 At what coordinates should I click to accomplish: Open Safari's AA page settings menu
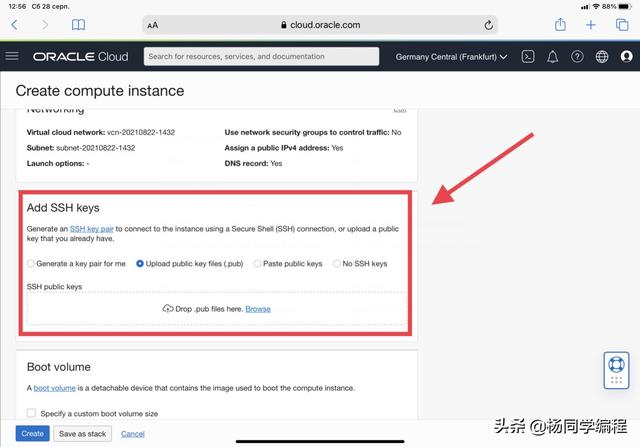[x=152, y=25]
